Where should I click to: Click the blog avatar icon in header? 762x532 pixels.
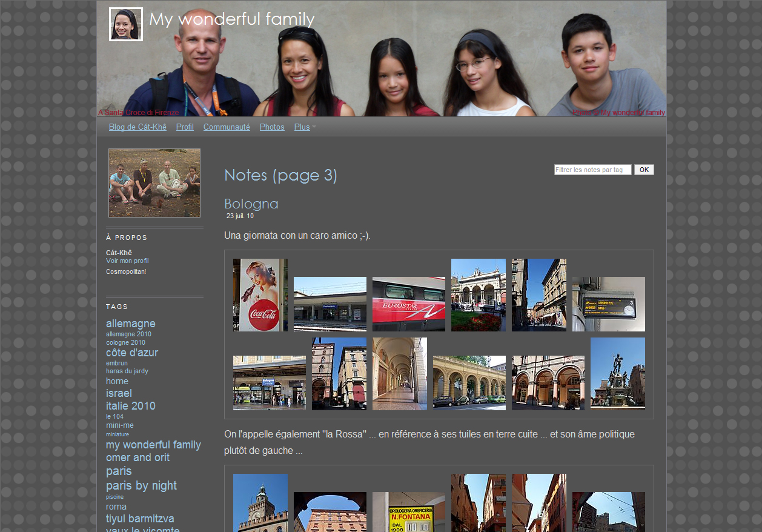(126, 24)
